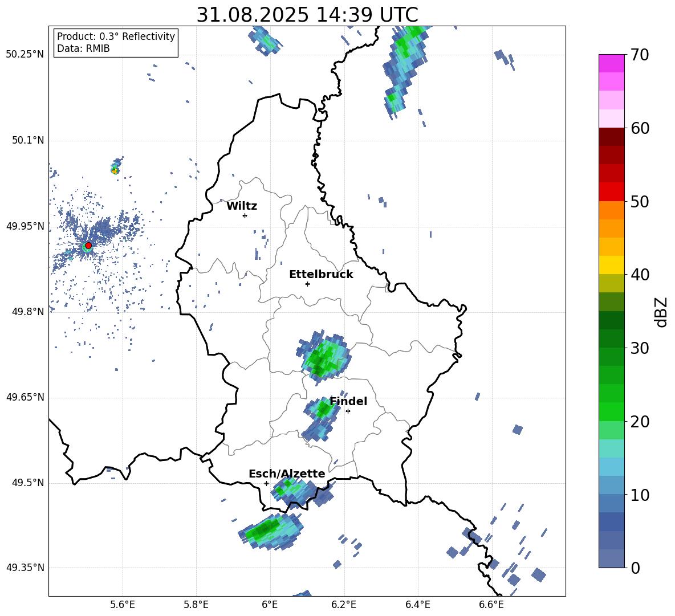Click the 49.8°N latitude label

pyautogui.click(x=27, y=312)
